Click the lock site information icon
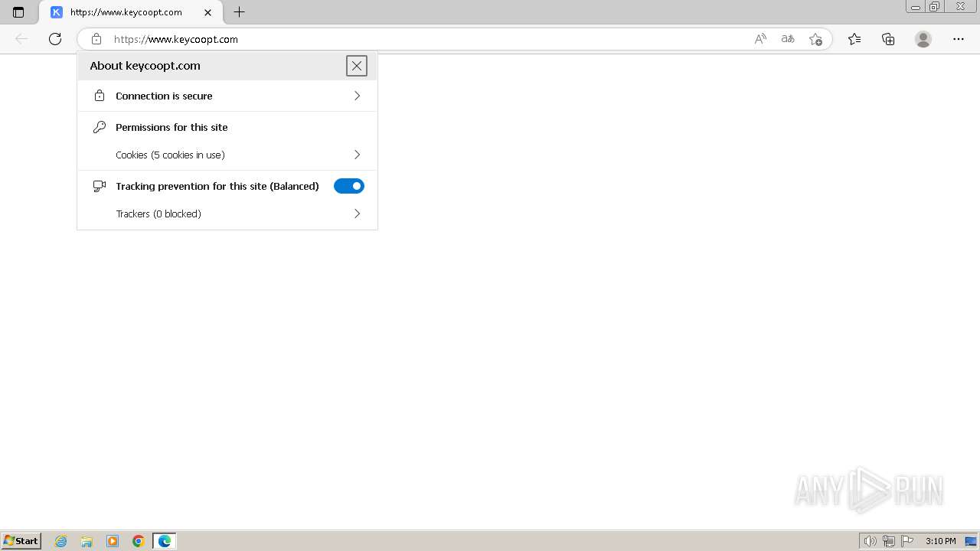Image resolution: width=980 pixels, height=551 pixels. point(96,39)
